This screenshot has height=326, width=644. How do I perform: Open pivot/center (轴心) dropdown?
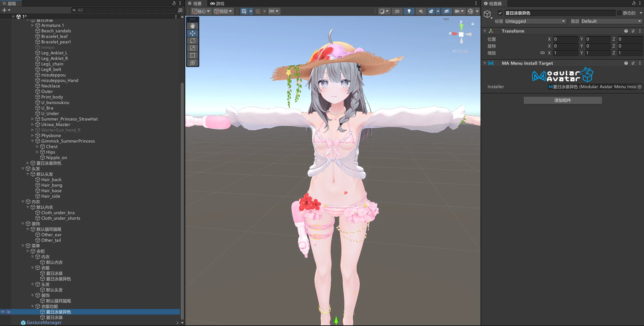[x=201, y=11]
